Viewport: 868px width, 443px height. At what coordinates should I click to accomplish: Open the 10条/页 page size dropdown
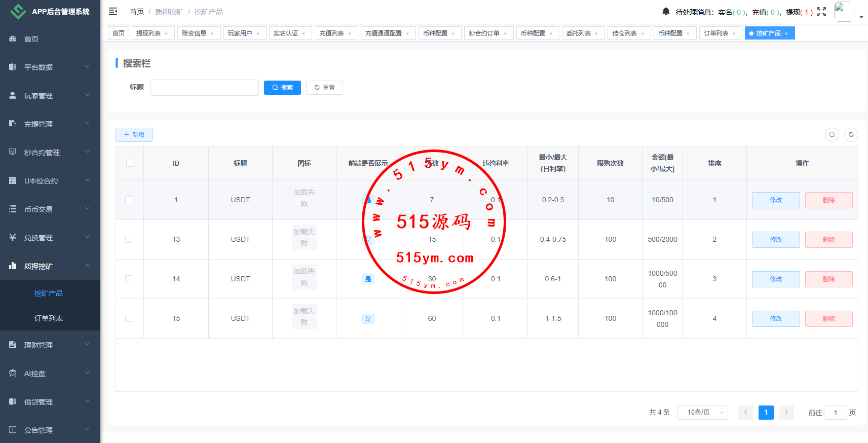pyautogui.click(x=702, y=413)
